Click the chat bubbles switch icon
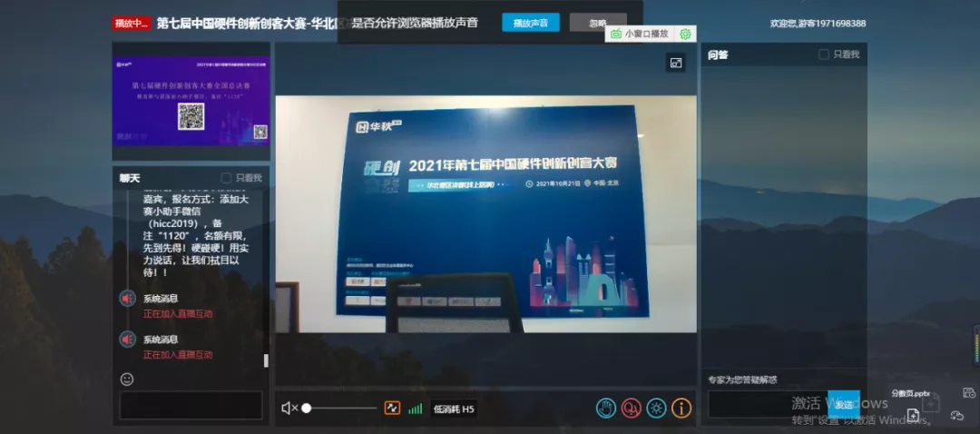This screenshot has height=434, width=980. [x=957, y=415]
